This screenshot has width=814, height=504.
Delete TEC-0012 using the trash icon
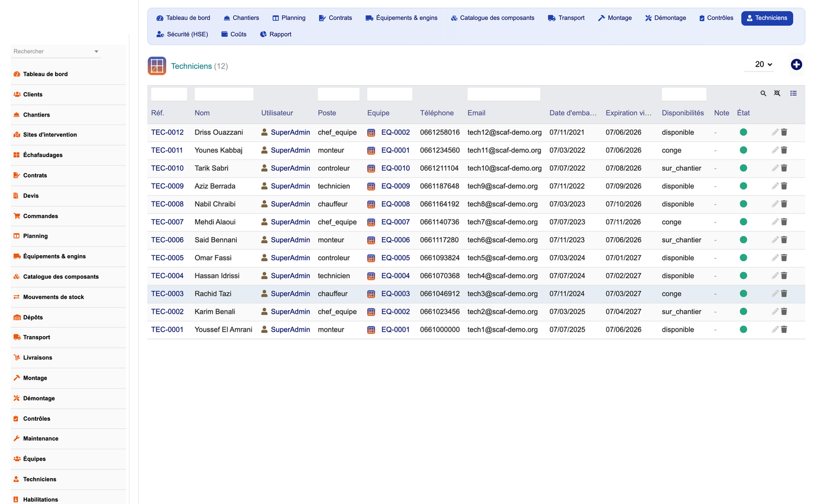[784, 132]
